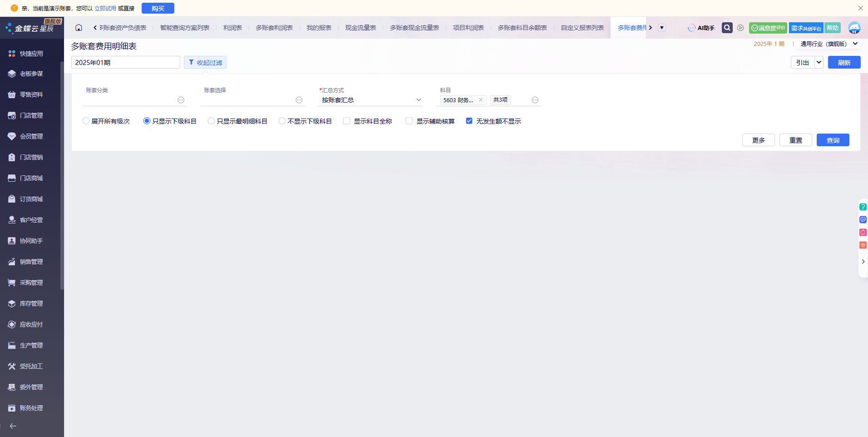
Task: Collapse the left sidebar arrow
Action: 13,426
